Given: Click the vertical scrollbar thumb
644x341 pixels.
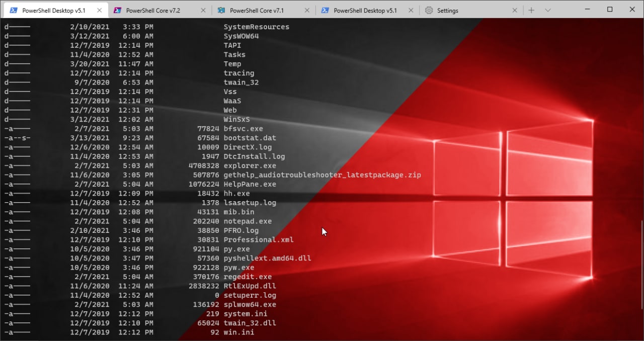Looking at the screenshot, I should pos(641,265).
